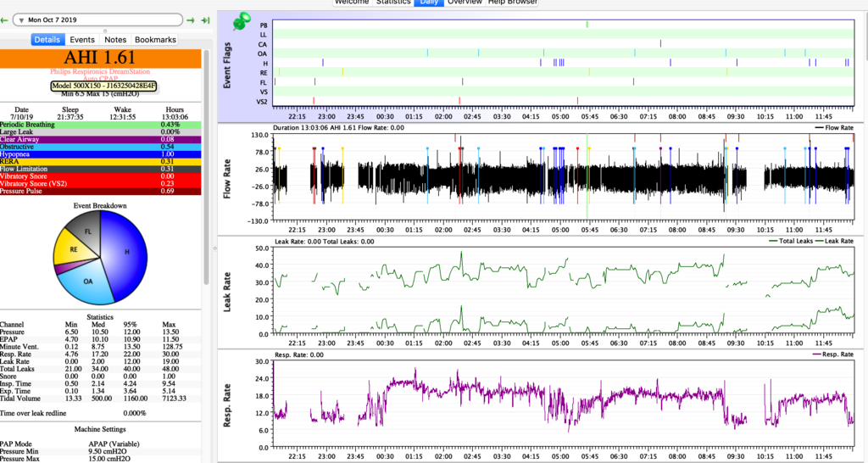Click the Obstructive event row
Screen dimensions: 868x463
point(100,147)
